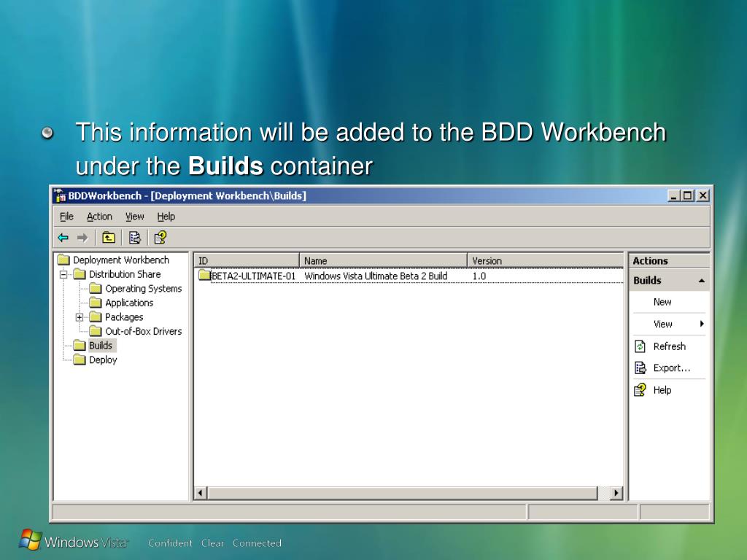Select the BETA2-ULTIMATE-01 ID cell
The height and width of the screenshot is (560, 747).
(253, 276)
